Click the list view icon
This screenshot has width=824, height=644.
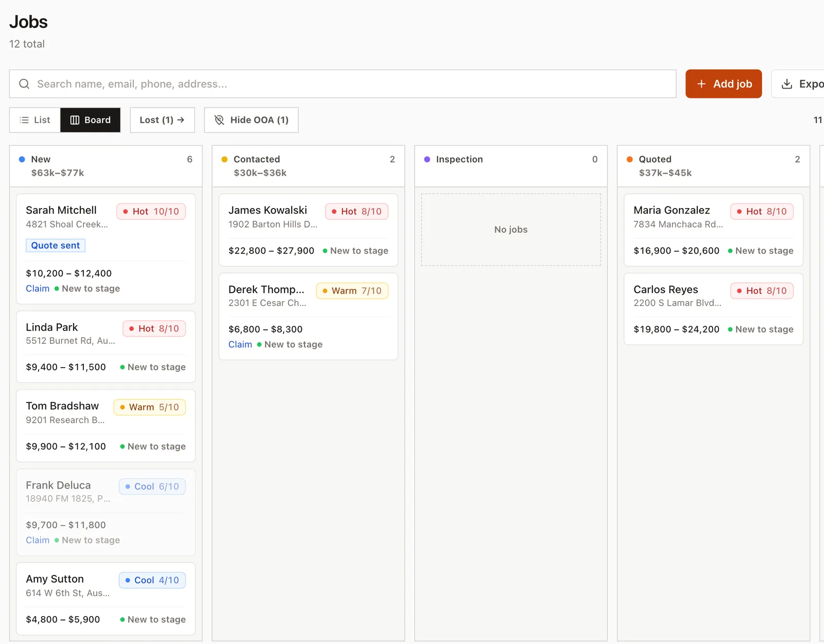tap(24, 120)
